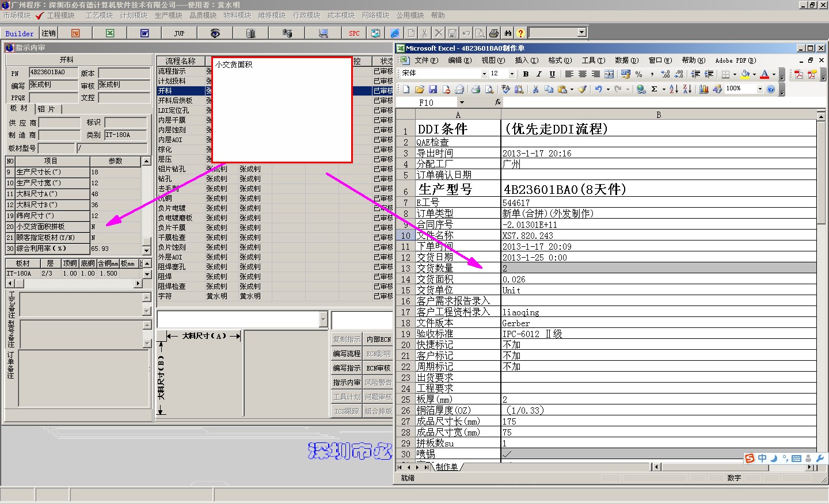The height and width of the screenshot is (504, 829).
Task: Align text left in Excel
Action: click(569, 74)
